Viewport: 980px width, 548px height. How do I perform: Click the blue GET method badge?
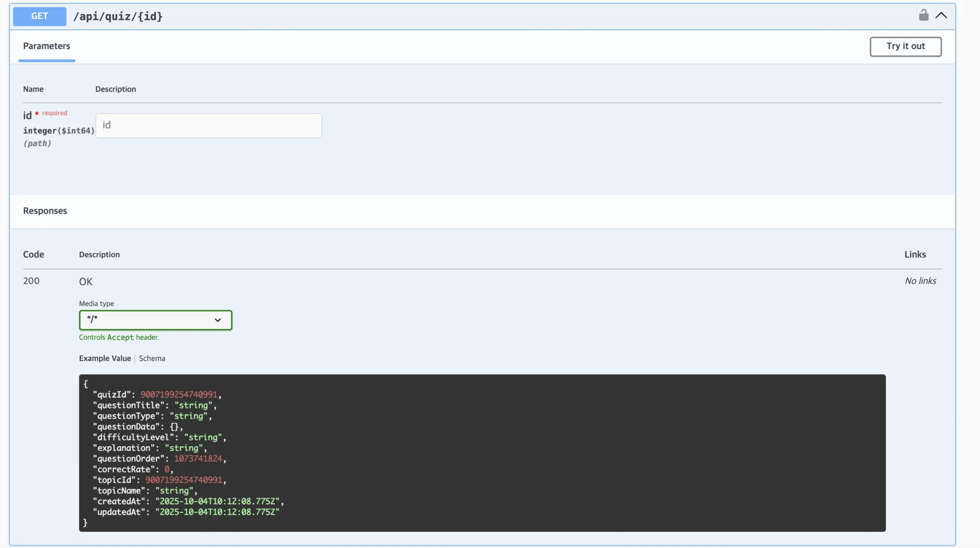pyautogui.click(x=39, y=16)
